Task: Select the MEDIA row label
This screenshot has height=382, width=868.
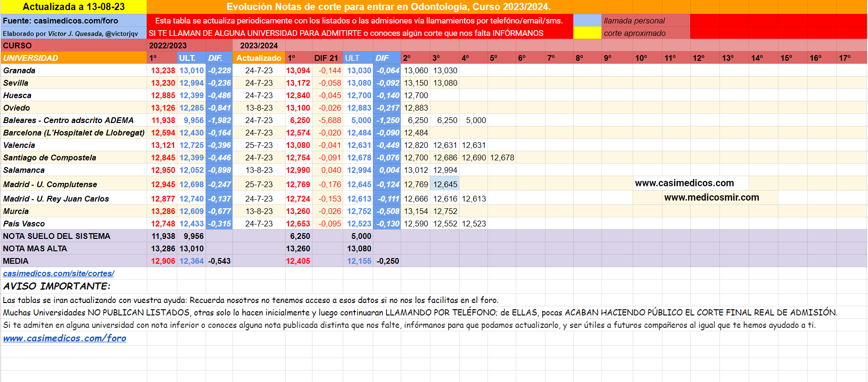Action: (74, 261)
